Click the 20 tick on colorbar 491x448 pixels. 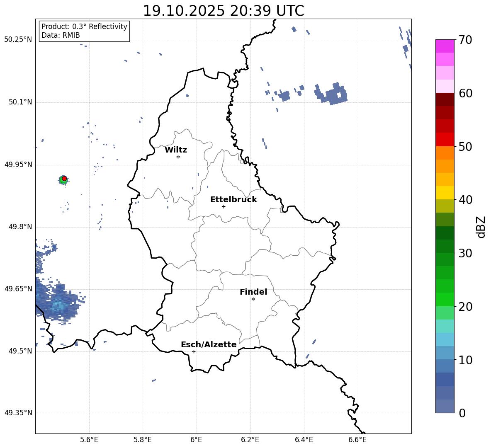click(465, 306)
